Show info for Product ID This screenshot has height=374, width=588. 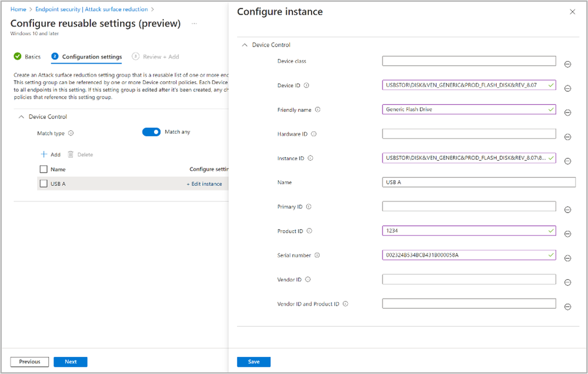310,231
